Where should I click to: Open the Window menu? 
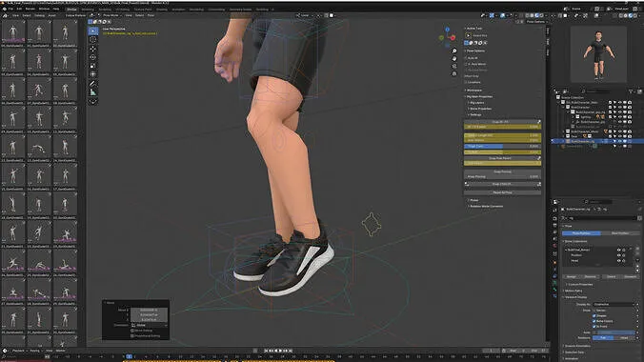click(44, 9)
